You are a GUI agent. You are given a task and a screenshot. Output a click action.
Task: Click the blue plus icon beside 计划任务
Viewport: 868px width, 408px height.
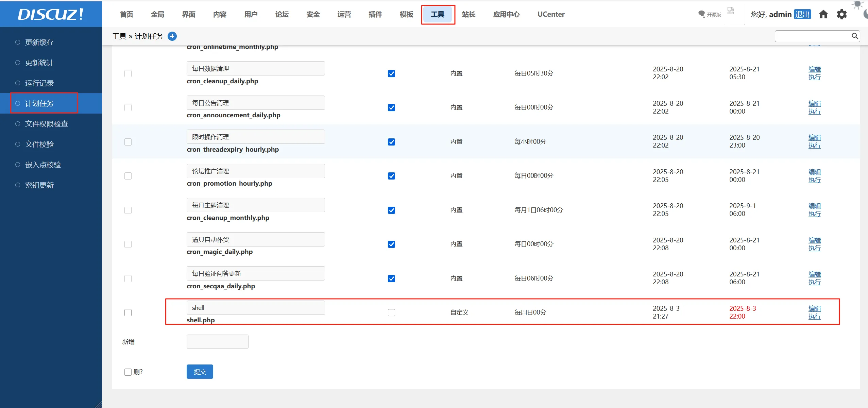(172, 36)
